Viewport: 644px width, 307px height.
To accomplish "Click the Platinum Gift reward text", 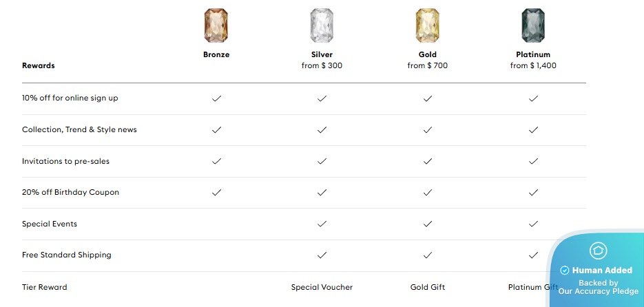I will coord(533,287).
